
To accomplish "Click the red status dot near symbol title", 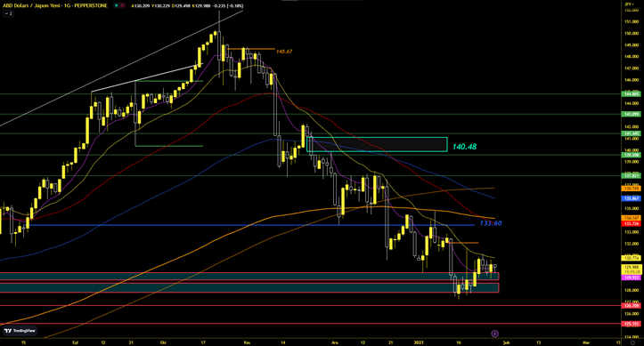I will [122, 5].
